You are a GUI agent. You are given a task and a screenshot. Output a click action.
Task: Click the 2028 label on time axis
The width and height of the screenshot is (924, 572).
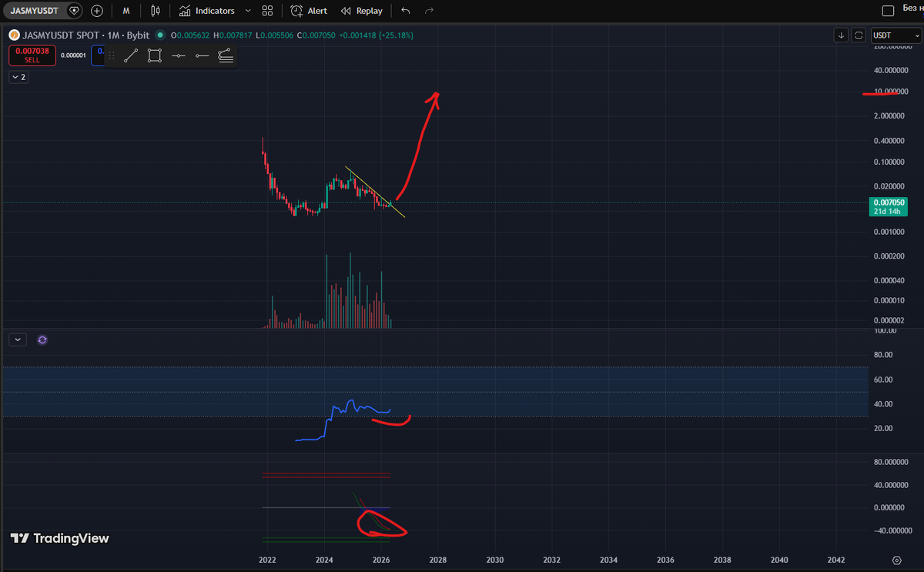(x=438, y=560)
